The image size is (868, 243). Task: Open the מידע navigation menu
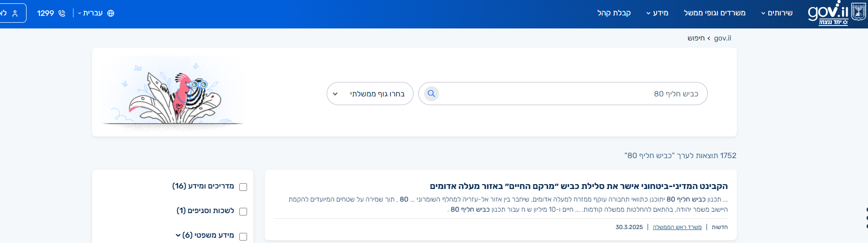(657, 13)
